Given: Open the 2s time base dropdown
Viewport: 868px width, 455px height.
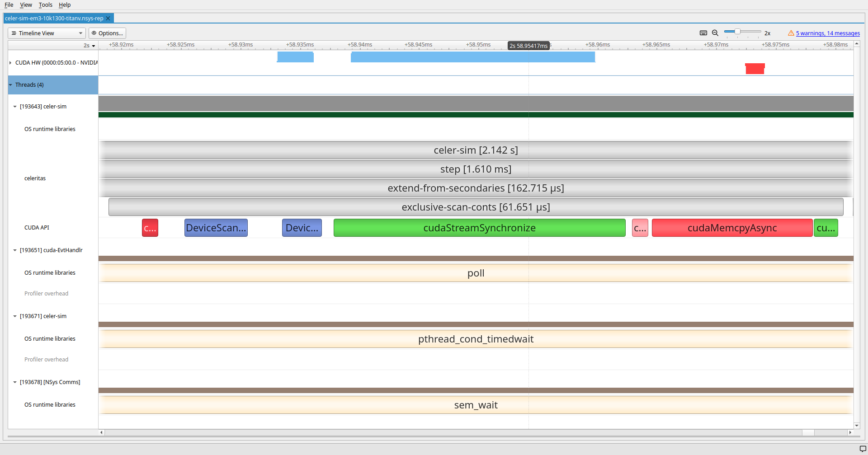Looking at the screenshot, I should click(90, 46).
